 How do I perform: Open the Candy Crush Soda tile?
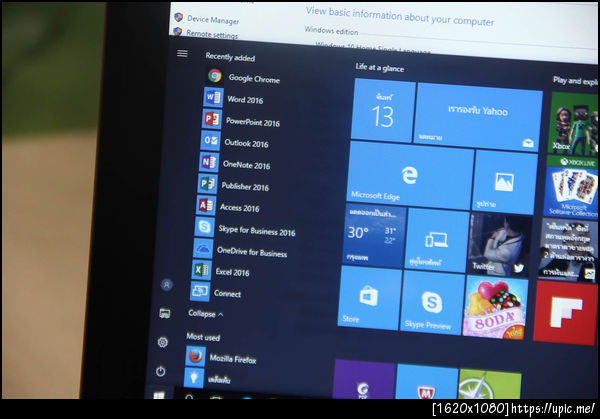click(495, 308)
